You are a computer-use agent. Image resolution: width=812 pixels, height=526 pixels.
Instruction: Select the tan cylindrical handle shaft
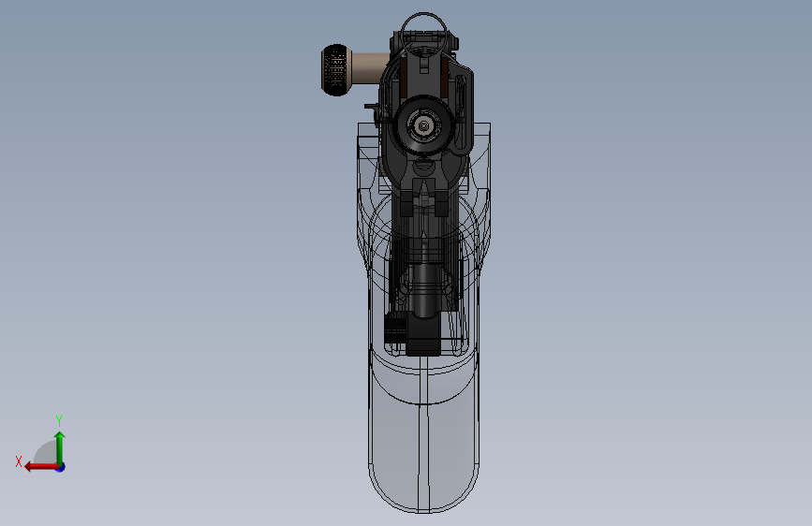click(371, 67)
